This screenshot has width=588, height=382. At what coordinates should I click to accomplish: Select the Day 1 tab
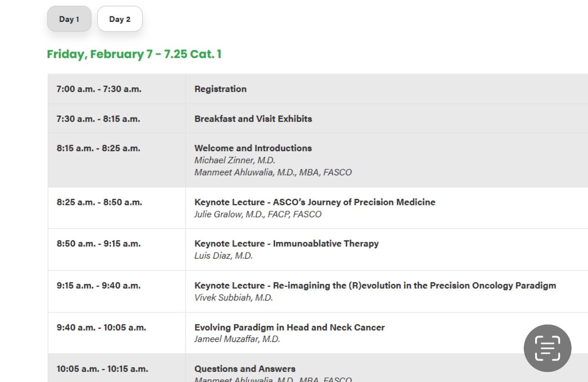69,19
